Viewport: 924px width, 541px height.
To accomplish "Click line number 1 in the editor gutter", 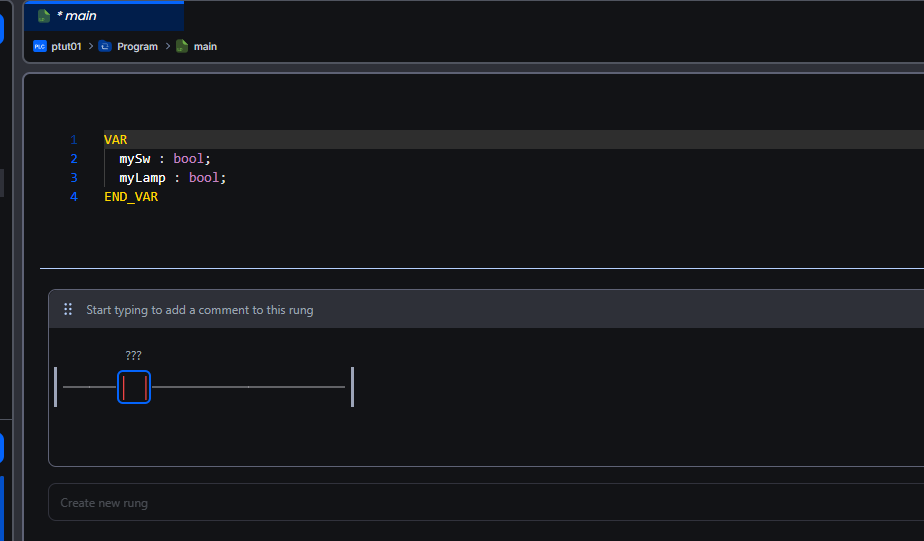I will coord(74,140).
